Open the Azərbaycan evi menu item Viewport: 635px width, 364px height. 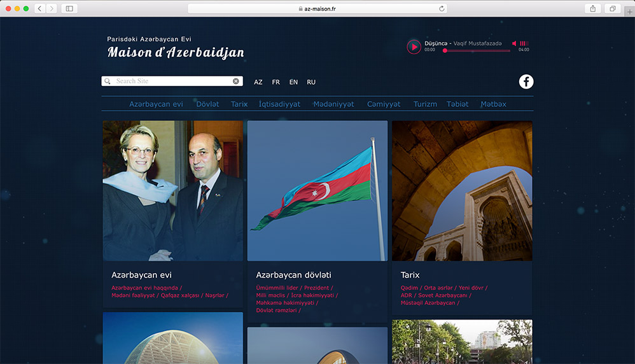pyautogui.click(x=156, y=104)
